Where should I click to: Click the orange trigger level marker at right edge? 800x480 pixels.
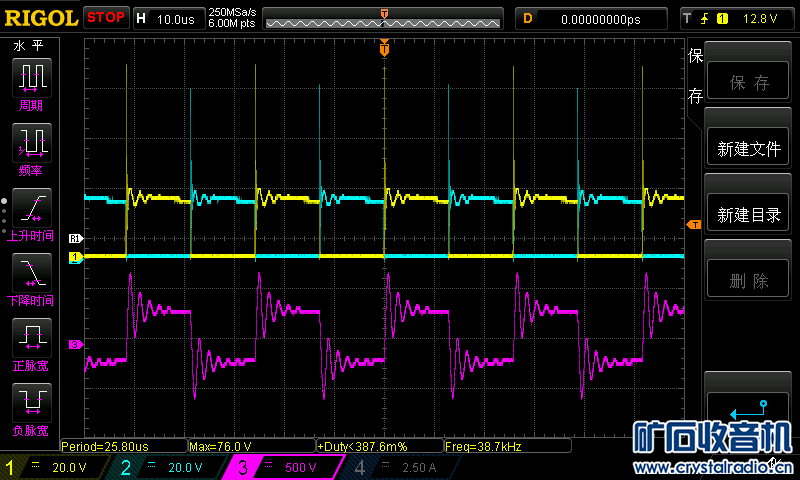(x=694, y=224)
